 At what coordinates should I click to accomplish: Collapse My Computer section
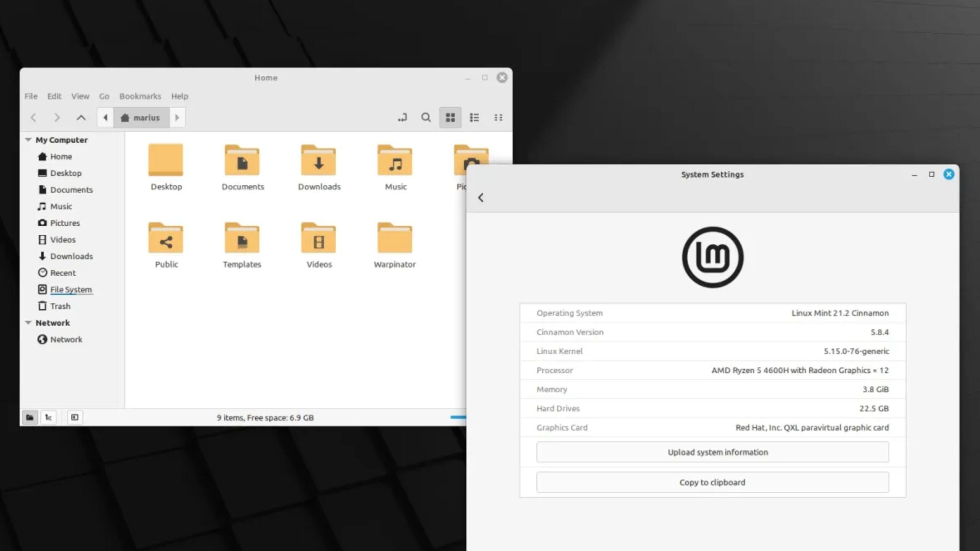pyautogui.click(x=28, y=140)
